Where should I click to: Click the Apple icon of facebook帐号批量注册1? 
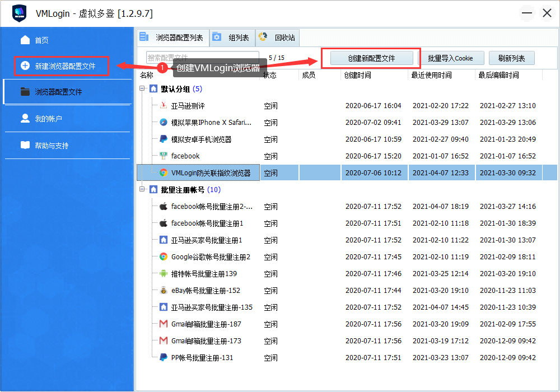click(163, 223)
